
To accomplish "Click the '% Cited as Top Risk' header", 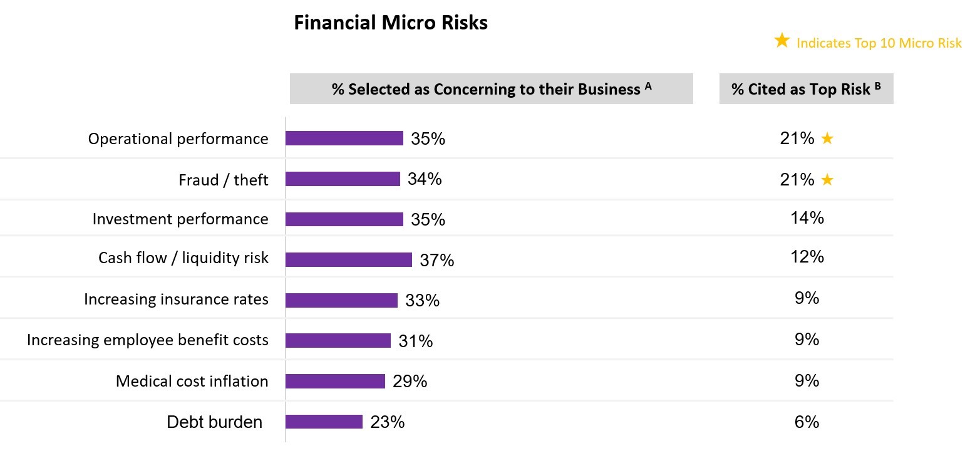I will tap(807, 89).
